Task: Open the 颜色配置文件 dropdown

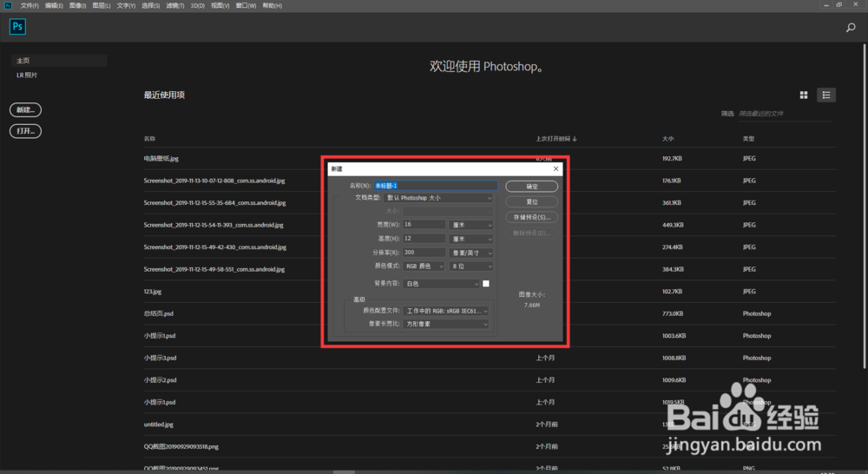Action: click(445, 311)
